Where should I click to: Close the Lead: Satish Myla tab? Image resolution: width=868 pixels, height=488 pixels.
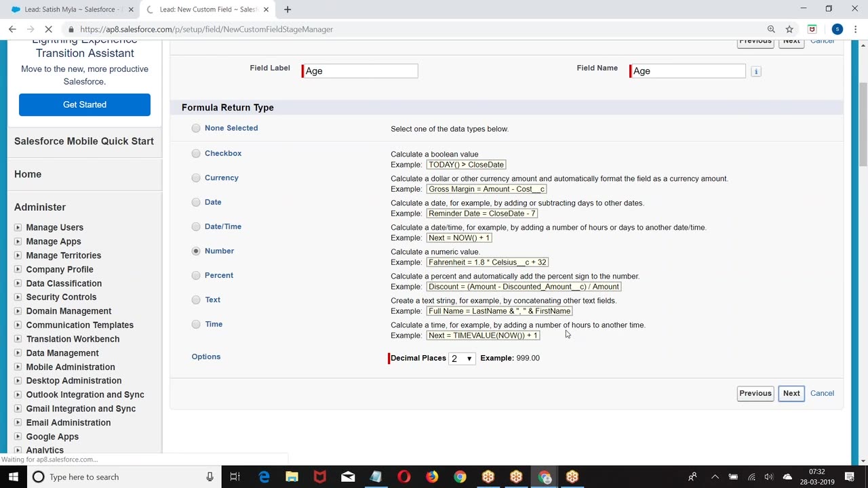tap(131, 9)
